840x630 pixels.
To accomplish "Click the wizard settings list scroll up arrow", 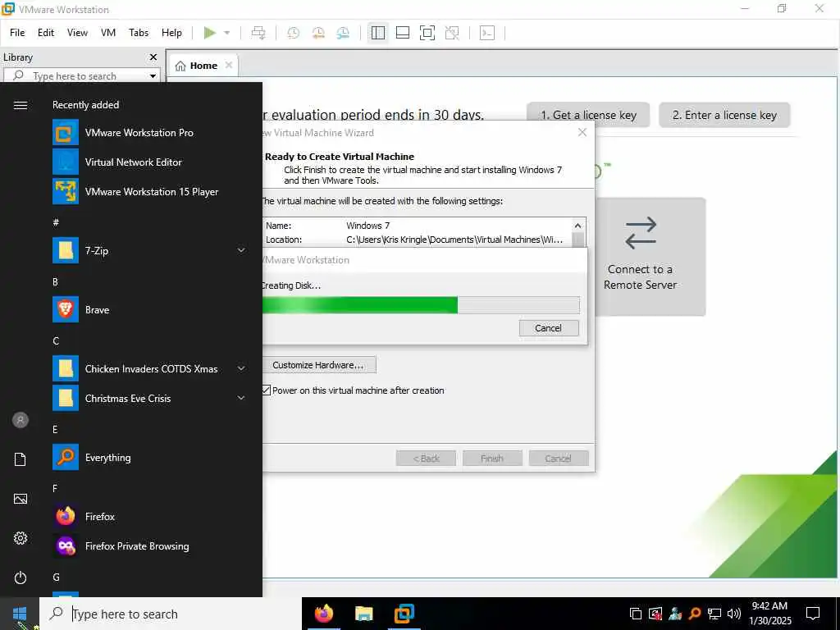I will pos(577,226).
